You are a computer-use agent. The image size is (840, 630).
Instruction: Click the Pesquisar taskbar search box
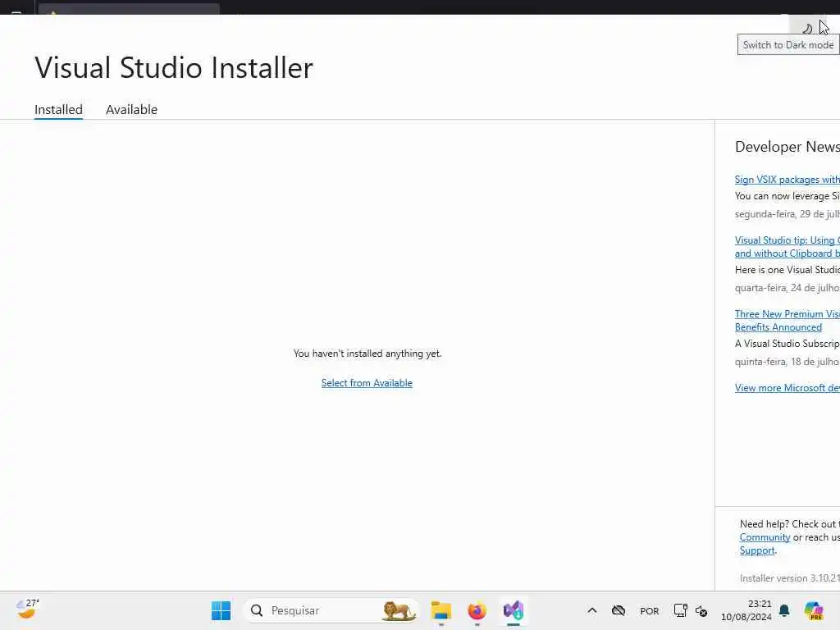pos(331,610)
